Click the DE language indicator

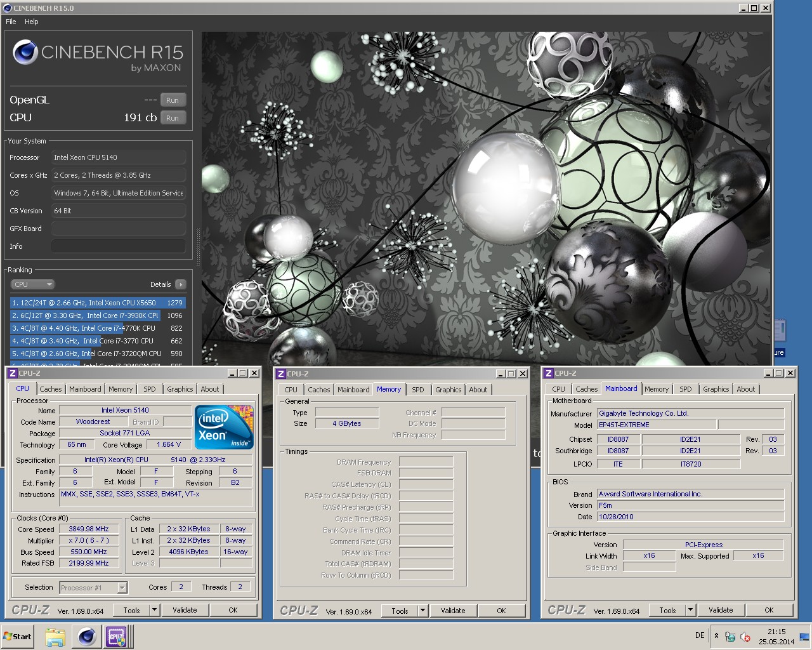tap(700, 635)
